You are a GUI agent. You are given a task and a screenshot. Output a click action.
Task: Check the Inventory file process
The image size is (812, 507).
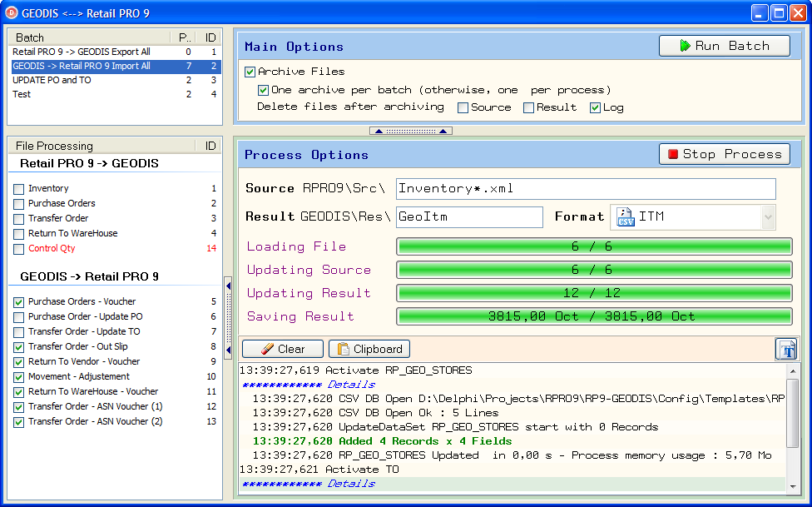pyautogui.click(x=18, y=189)
